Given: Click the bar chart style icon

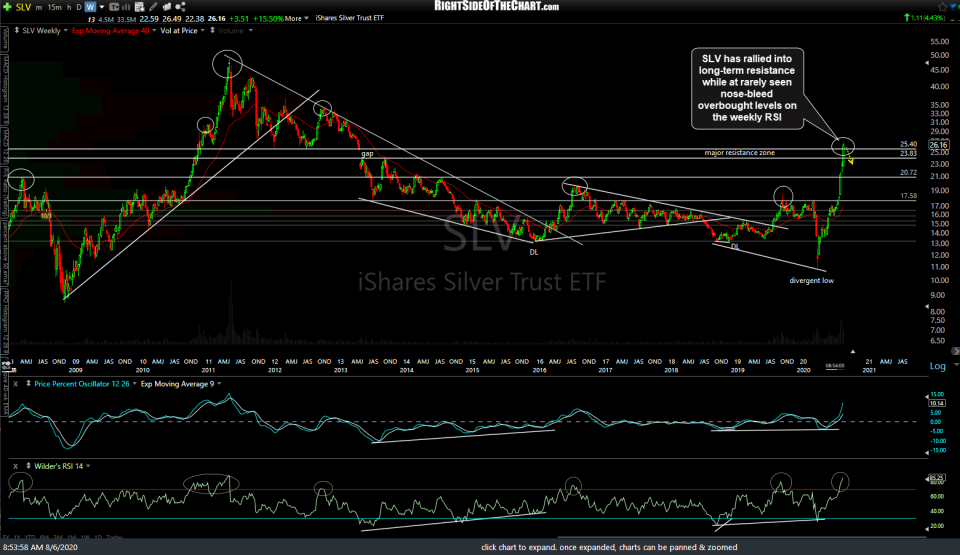Looking at the screenshot, I should 127,7.
